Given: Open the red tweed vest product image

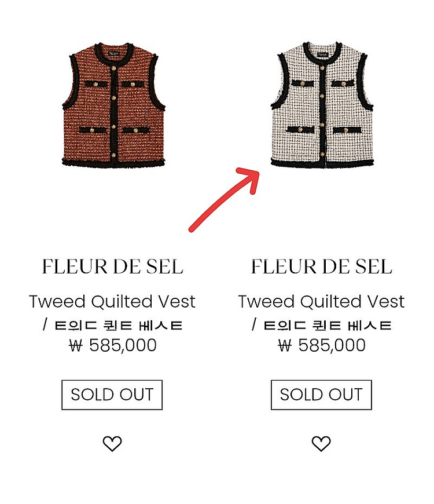Looking at the screenshot, I should 113,105.
